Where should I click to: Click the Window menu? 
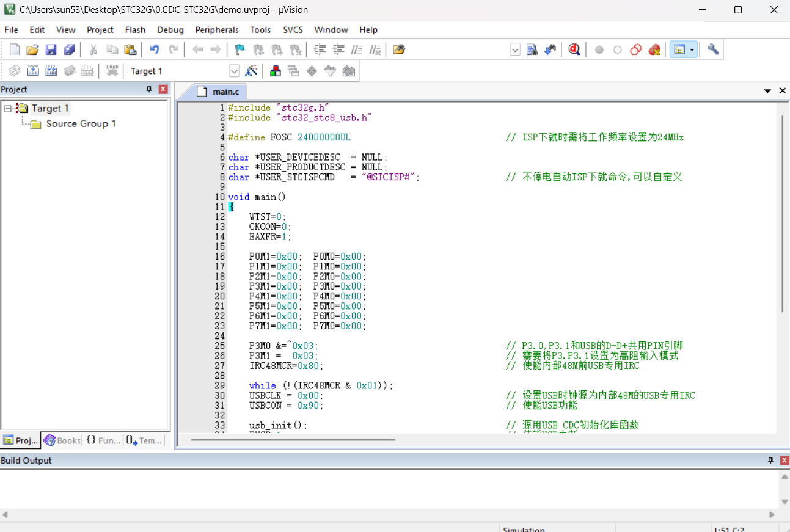tap(331, 29)
